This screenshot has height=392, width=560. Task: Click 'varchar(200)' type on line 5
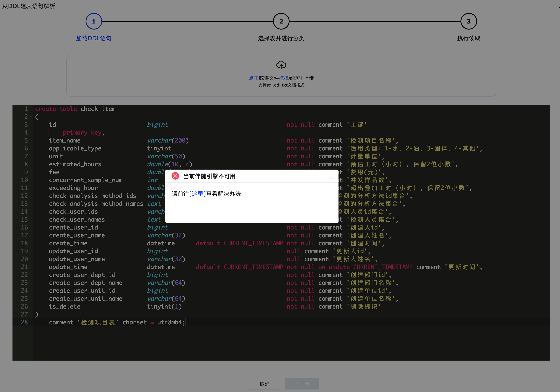168,140
